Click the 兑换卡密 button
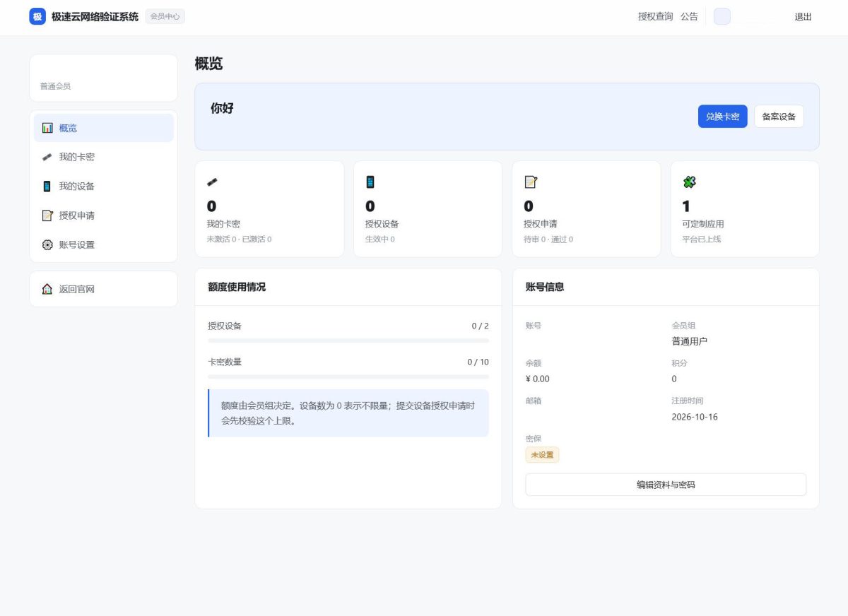 pos(722,117)
